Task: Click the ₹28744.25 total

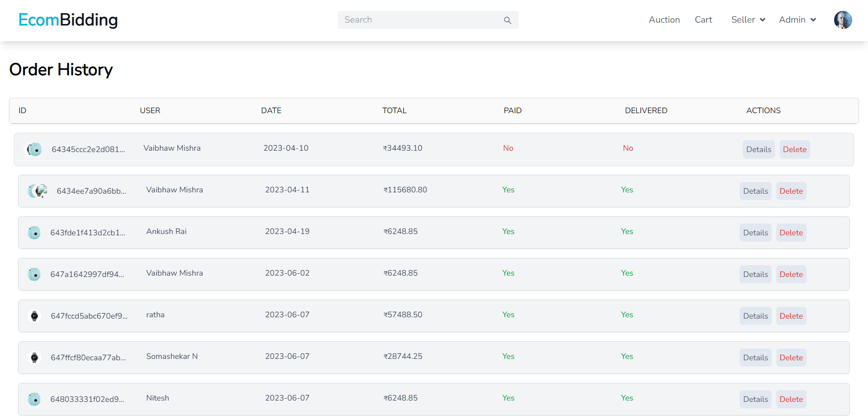Action: pyautogui.click(x=403, y=356)
